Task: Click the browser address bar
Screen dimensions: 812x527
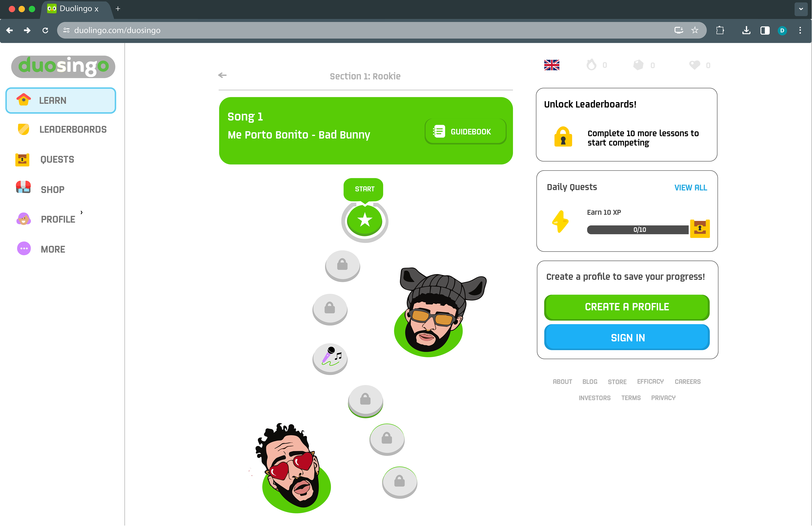Action: tap(365, 30)
